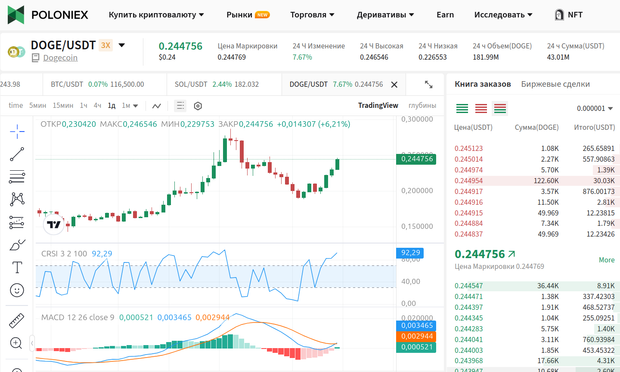Open the Торговля dropdown menu
The height and width of the screenshot is (372, 620).
[x=312, y=15]
